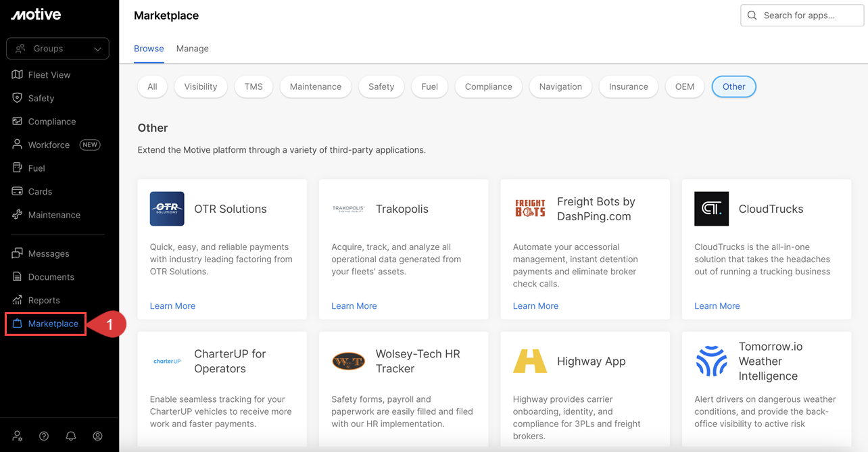Viewport: 868px width, 452px height.
Task: Click the Fuel pump icon
Action: (17, 168)
